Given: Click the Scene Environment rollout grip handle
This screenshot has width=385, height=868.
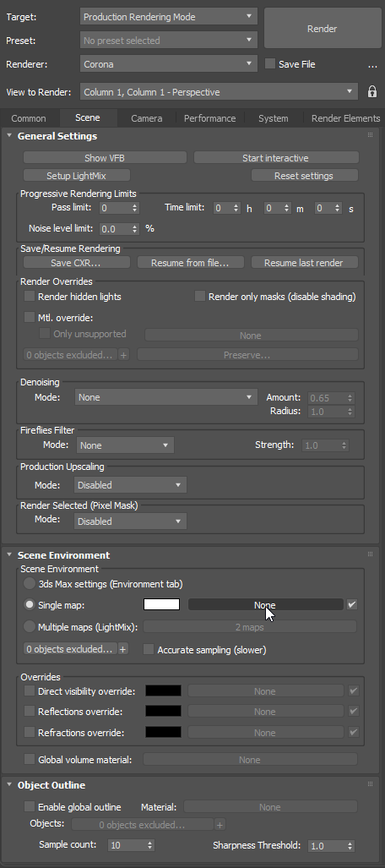Looking at the screenshot, I should (x=370, y=554).
